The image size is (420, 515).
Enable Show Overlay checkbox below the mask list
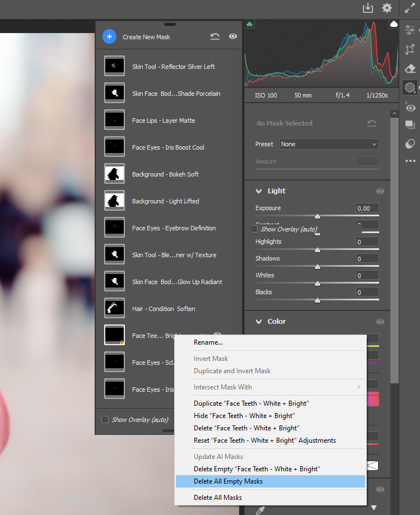(x=105, y=420)
